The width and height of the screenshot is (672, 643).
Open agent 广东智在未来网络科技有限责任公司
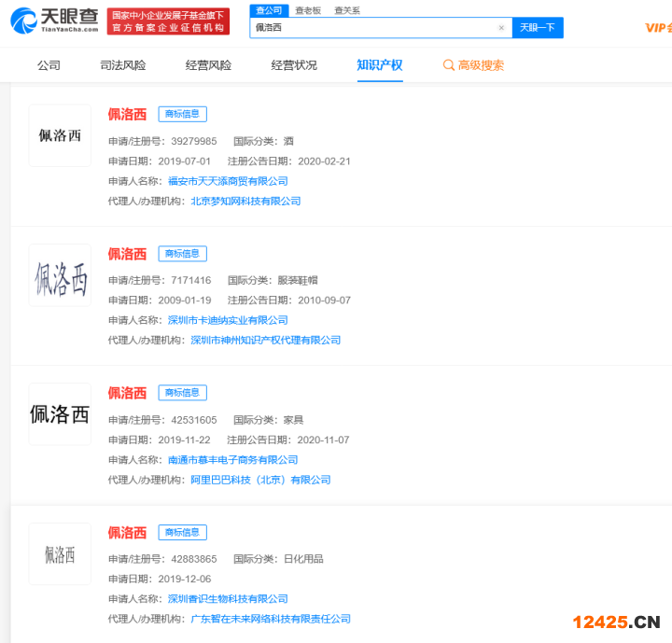pos(271,619)
